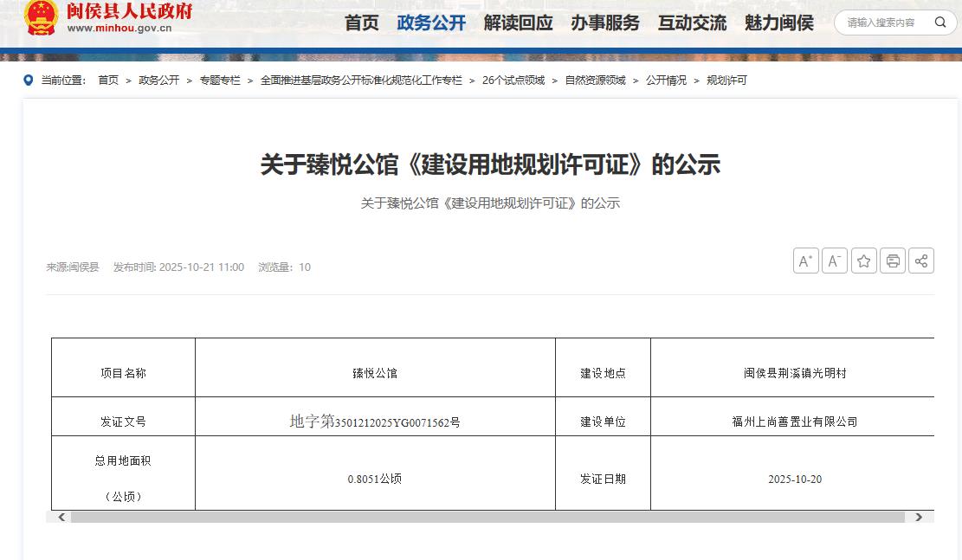
Task: Bookmark page with the star icon
Action: [863, 261]
